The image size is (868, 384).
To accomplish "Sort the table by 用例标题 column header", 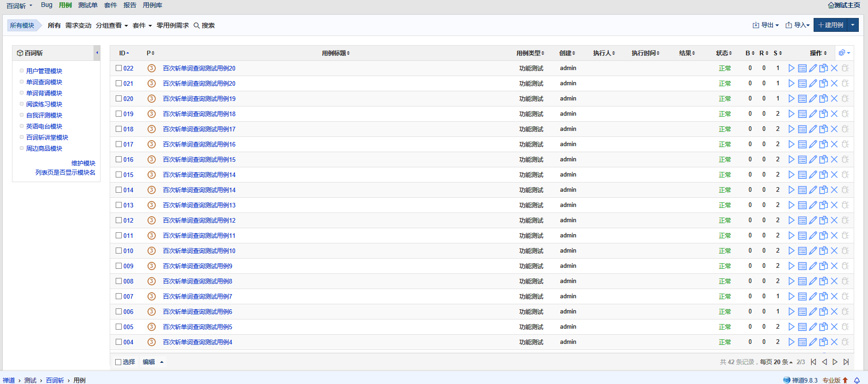I will [336, 53].
